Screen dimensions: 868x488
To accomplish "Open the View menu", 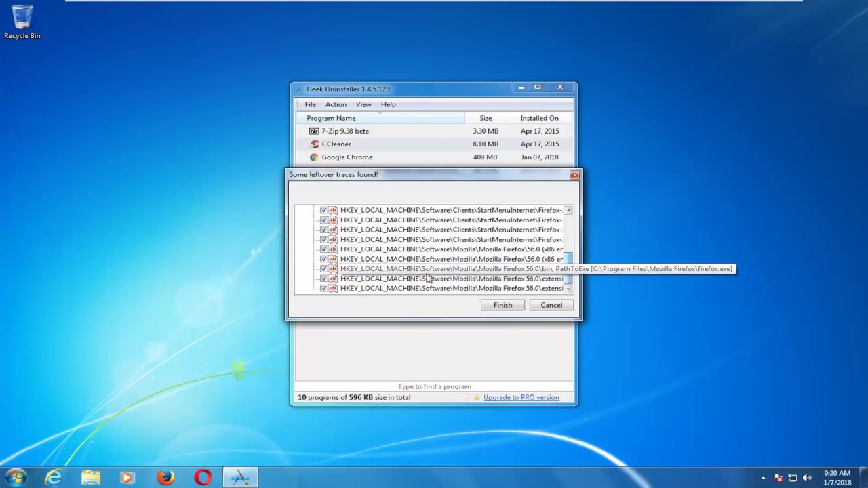I will [363, 104].
